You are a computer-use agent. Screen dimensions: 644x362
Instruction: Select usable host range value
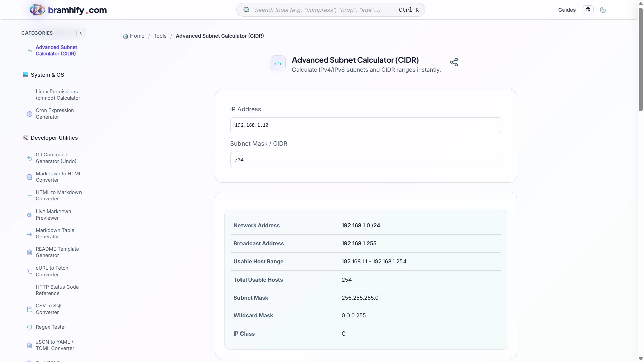click(x=374, y=262)
